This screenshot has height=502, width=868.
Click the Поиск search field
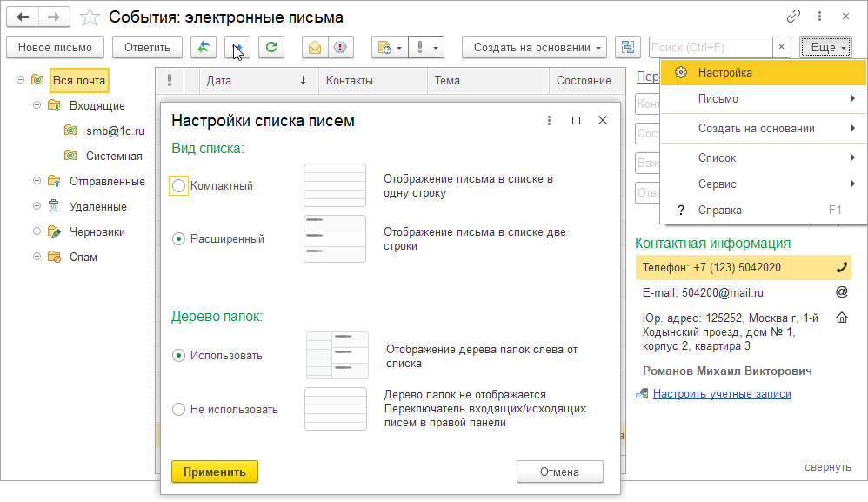(x=710, y=47)
